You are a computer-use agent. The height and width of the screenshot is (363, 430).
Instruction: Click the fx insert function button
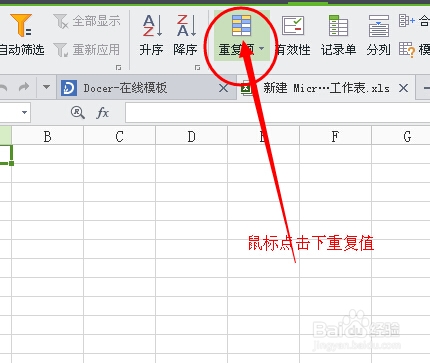[x=103, y=113]
